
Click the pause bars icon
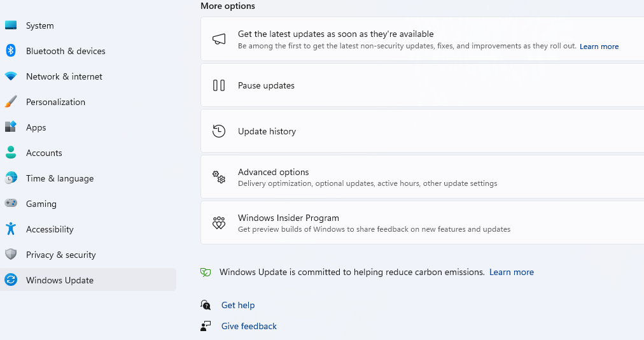coord(219,85)
